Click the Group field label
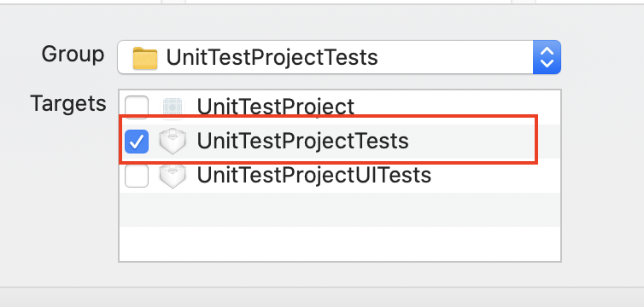Screen dimensions: 644x307 [x=73, y=54]
